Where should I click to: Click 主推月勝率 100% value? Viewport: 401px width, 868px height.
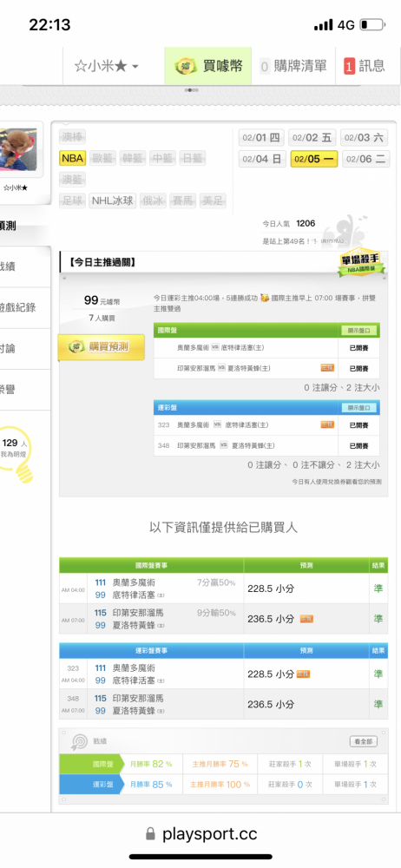point(220,785)
